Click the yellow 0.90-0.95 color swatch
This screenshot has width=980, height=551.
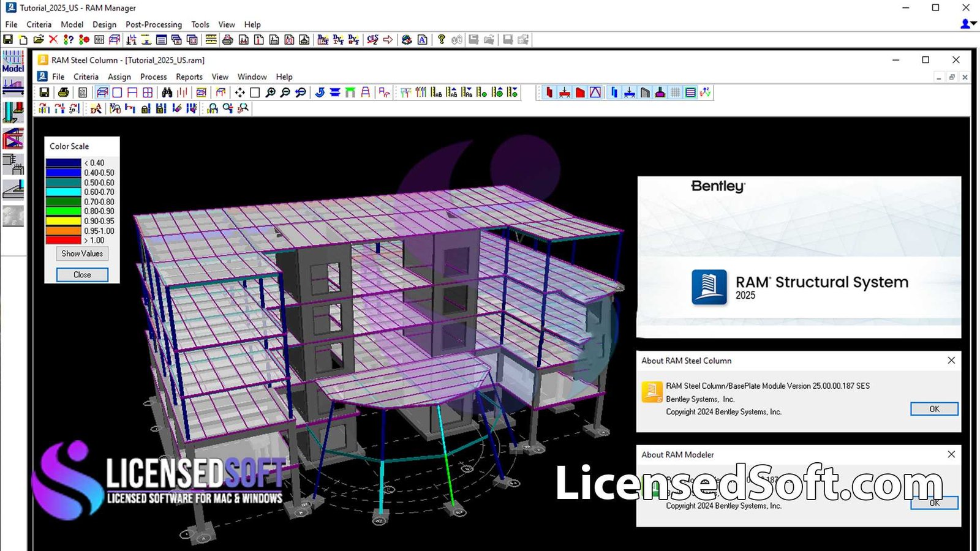(x=64, y=221)
